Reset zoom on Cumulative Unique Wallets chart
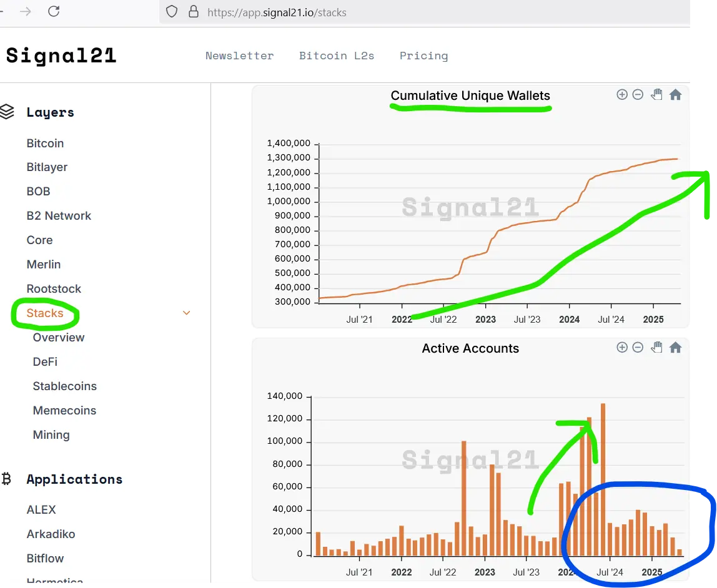 click(675, 95)
